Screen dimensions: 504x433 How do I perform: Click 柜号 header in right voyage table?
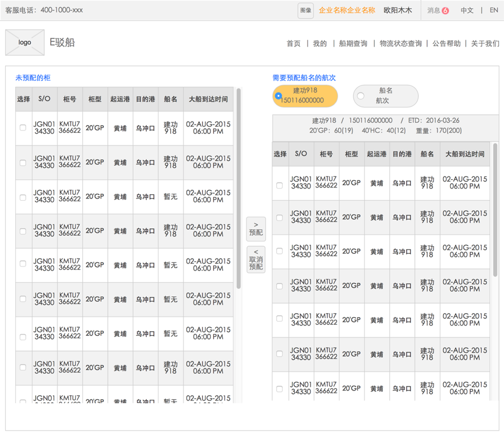(x=326, y=154)
